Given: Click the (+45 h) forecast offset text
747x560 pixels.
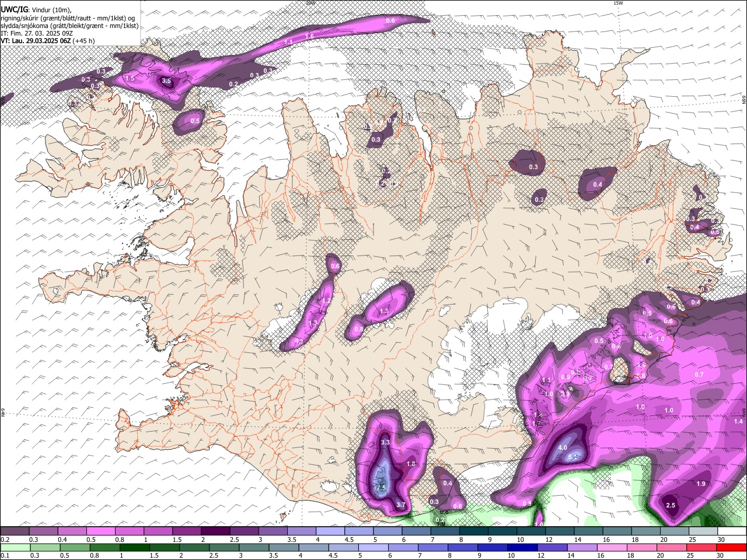Looking at the screenshot, I should pos(84,41).
